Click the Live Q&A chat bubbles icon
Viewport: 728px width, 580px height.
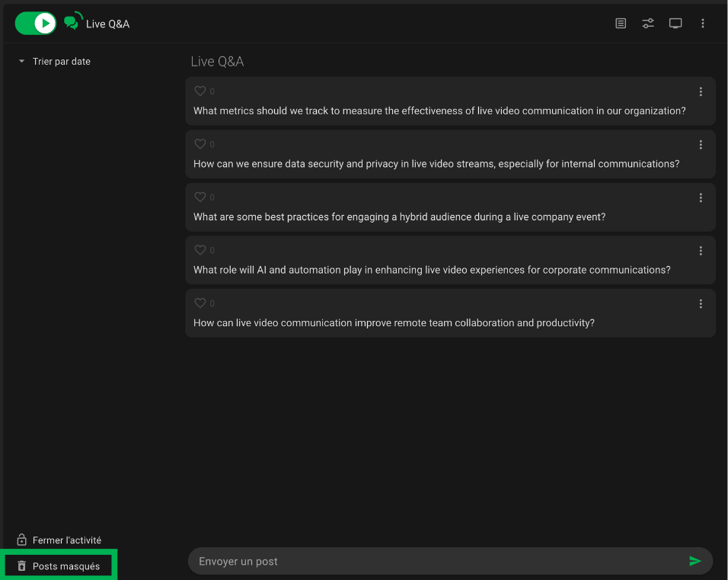tap(73, 22)
